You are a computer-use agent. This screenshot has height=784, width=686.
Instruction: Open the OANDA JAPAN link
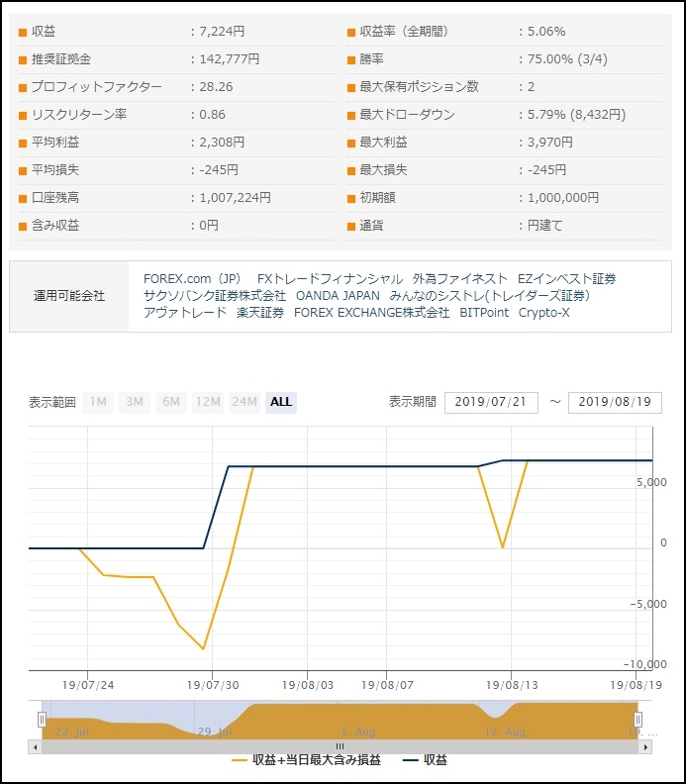338,296
